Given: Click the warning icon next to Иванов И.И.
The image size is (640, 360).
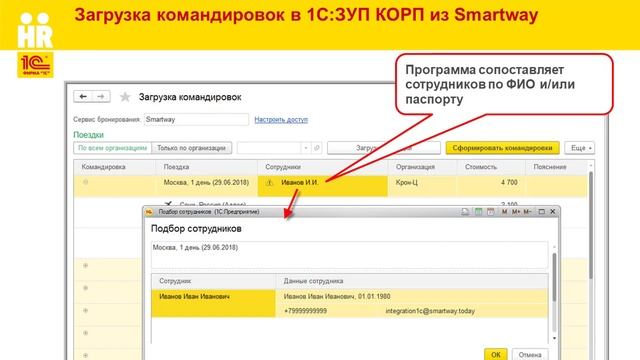Looking at the screenshot, I should [269, 183].
